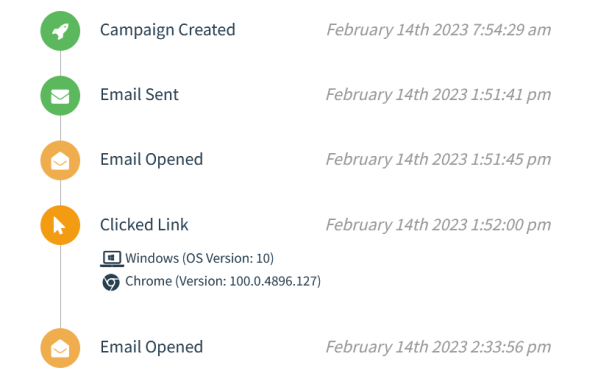
Task: Select the first orange Email Opened icon
Action: (x=60, y=160)
